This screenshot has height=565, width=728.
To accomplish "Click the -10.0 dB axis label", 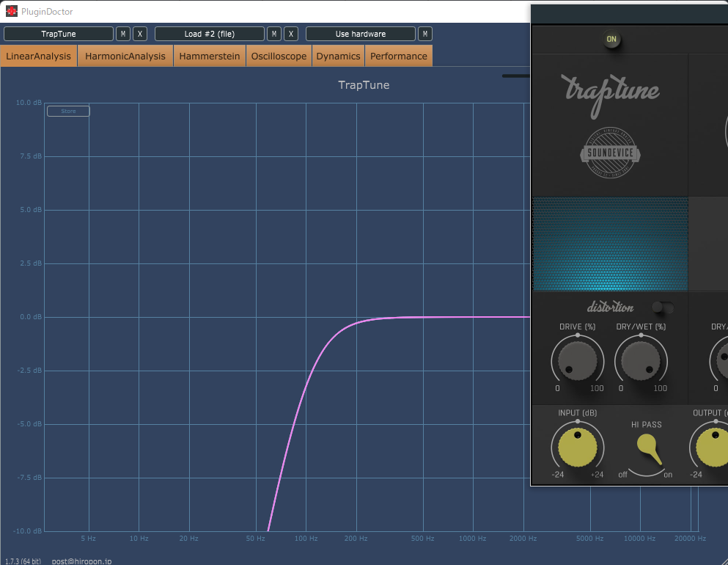I will pyautogui.click(x=27, y=531).
